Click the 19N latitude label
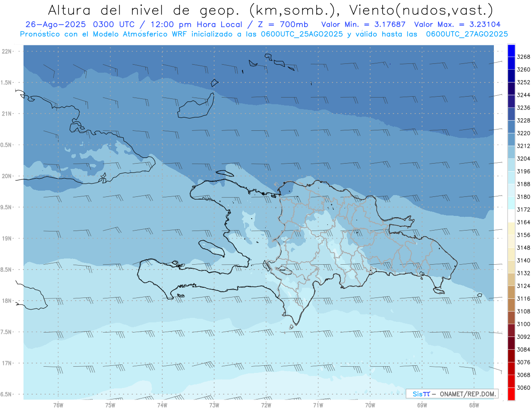Image resolution: width=532 pixels, height=411 pixels. pyautogui.click(x=8, y=239)
